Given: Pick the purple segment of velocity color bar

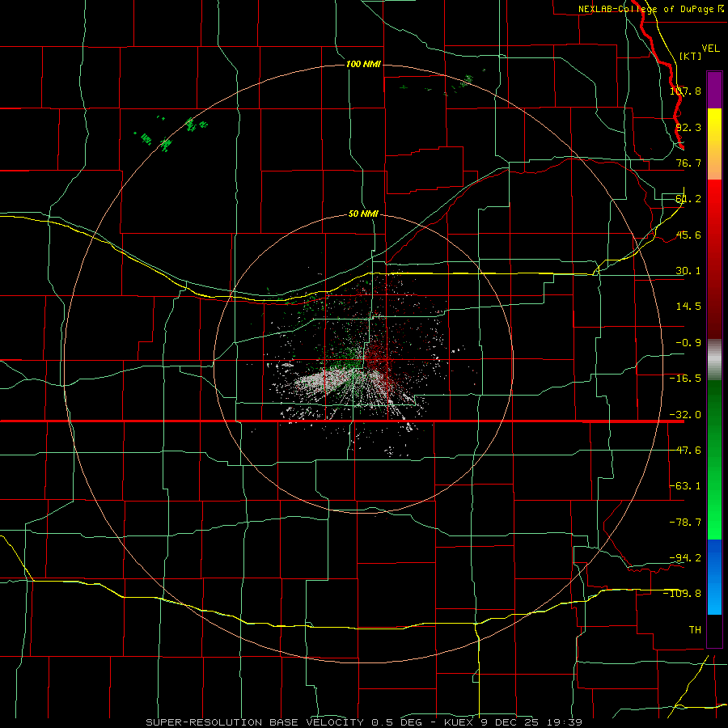Looking at the screenshot, I should coord(714,90).
